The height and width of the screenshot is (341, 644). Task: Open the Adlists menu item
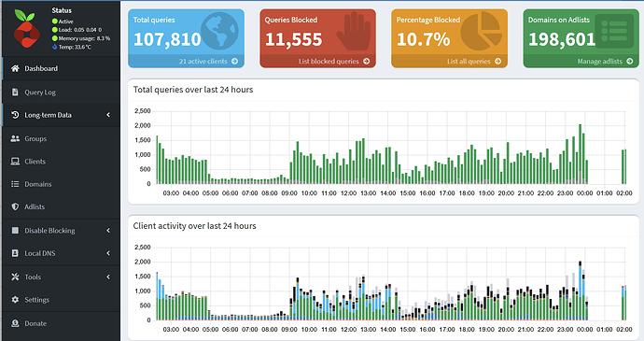62,206
